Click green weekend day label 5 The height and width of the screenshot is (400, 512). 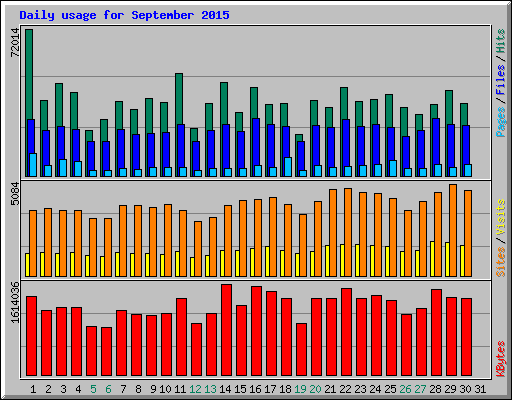[x=93, y=389]
